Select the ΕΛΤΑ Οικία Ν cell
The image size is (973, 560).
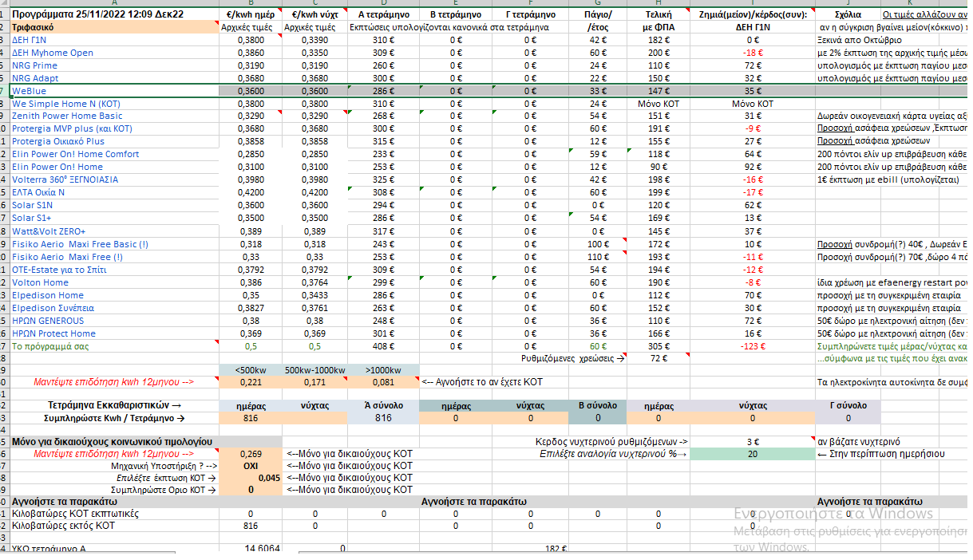coord(115,192)
